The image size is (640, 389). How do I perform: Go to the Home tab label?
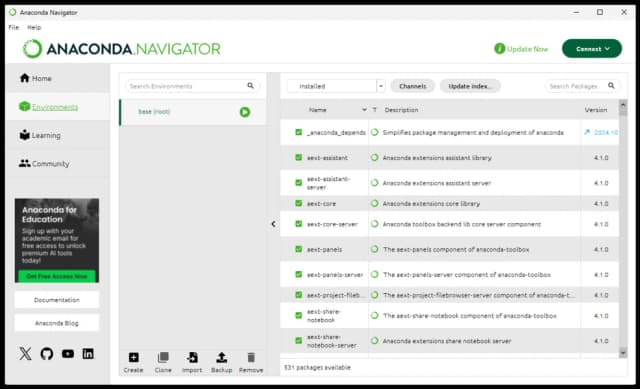pos(42,78)
